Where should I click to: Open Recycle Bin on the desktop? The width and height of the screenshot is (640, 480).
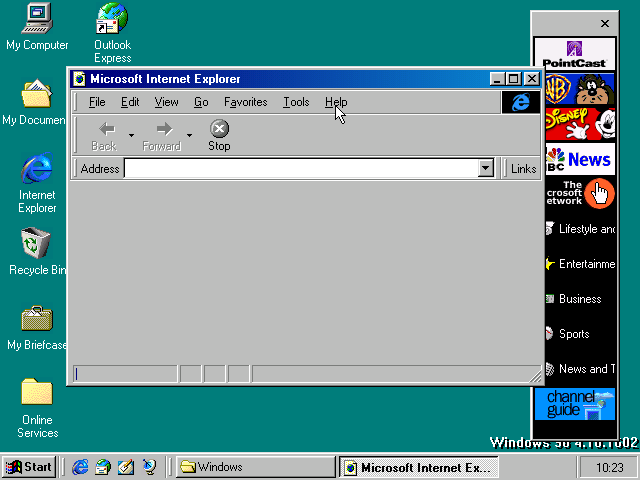click(36, 251)
